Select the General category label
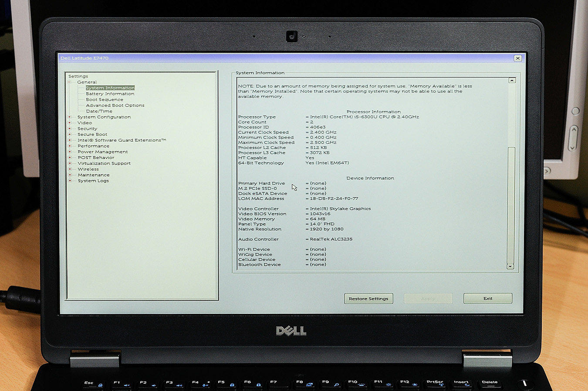This screenshot has height=391, width=588. point(87,82)
